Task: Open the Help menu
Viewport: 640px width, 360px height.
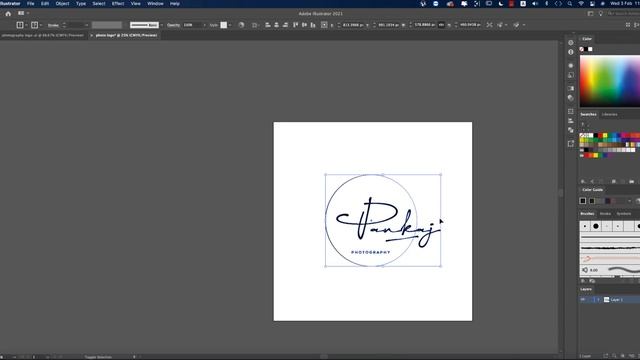Action: click(175, 4)
